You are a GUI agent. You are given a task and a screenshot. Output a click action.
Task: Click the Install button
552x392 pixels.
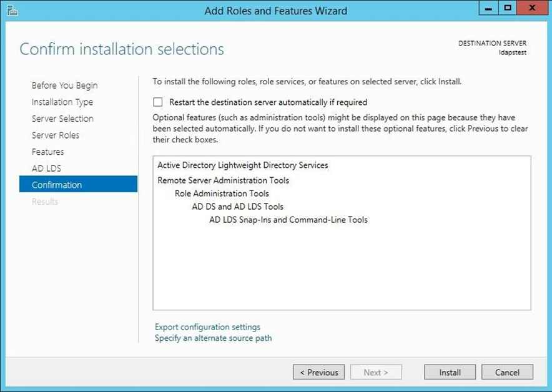click(449, 372)
